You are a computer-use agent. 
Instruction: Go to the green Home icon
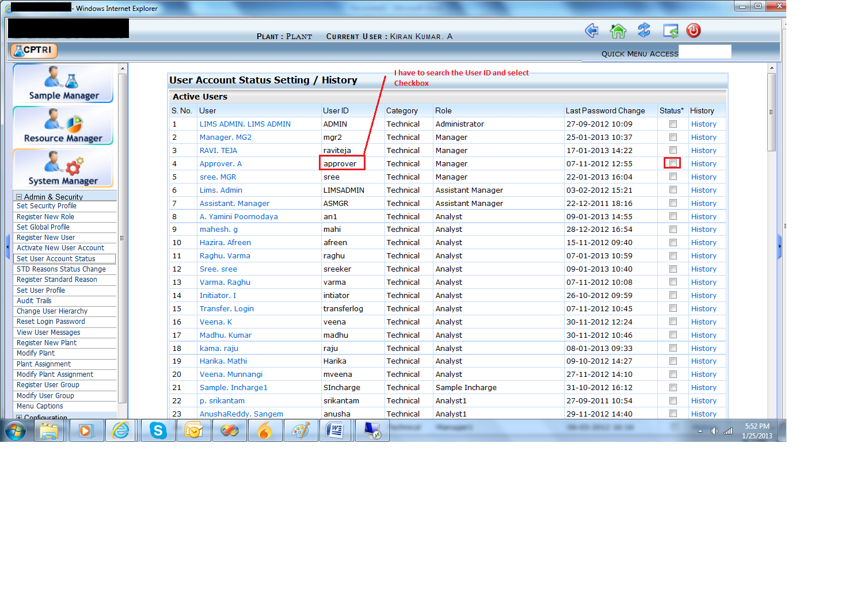click(x=618, y=31)
